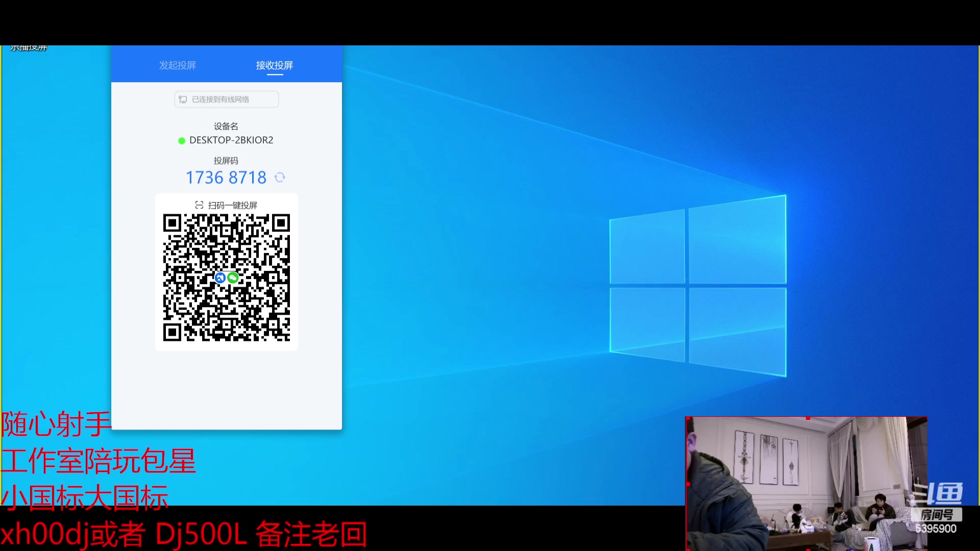
Task: Click the 已连接到有线网络 status field
Action: tap(226, 99)
